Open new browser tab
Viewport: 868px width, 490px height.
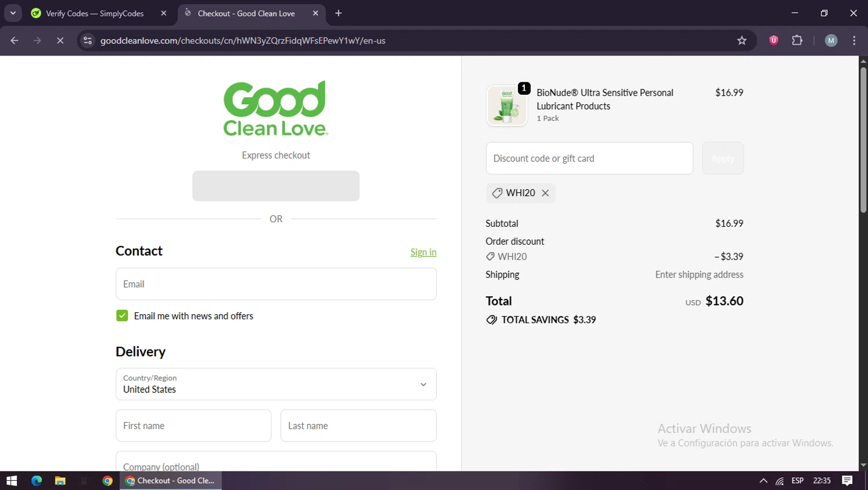[339, 13]
